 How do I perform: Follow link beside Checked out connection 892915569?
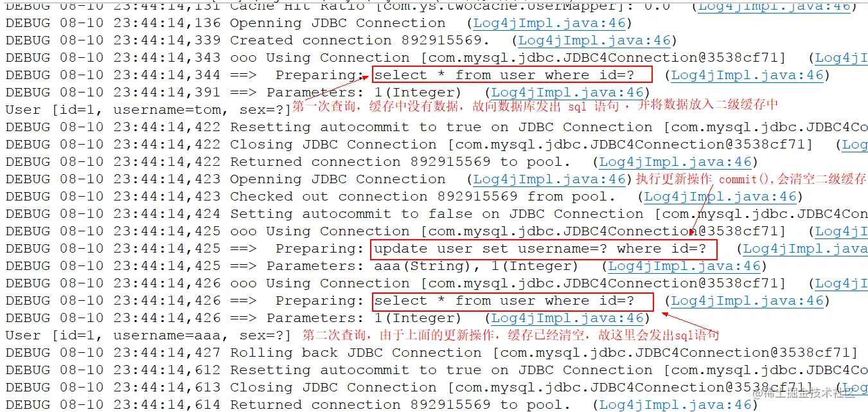tap(720, 197)
